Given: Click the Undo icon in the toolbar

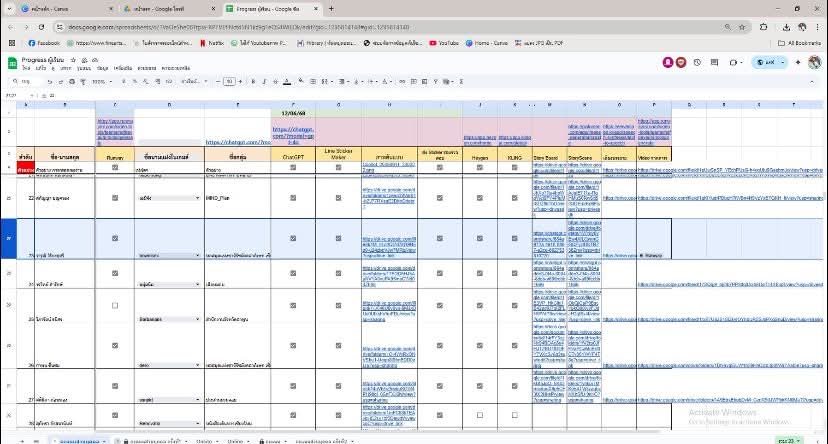Looking at the screenshot, I should point(52,81).
